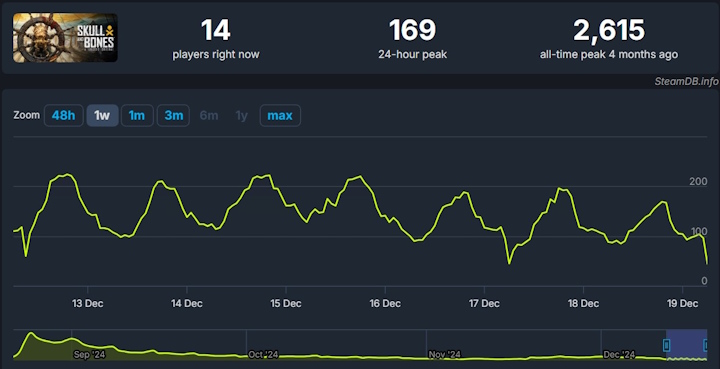Click the 18 Dec axis label
Image resolution: width=720 pixels, height=369 pixels.
pyautogui.click(x=584, y=303)
